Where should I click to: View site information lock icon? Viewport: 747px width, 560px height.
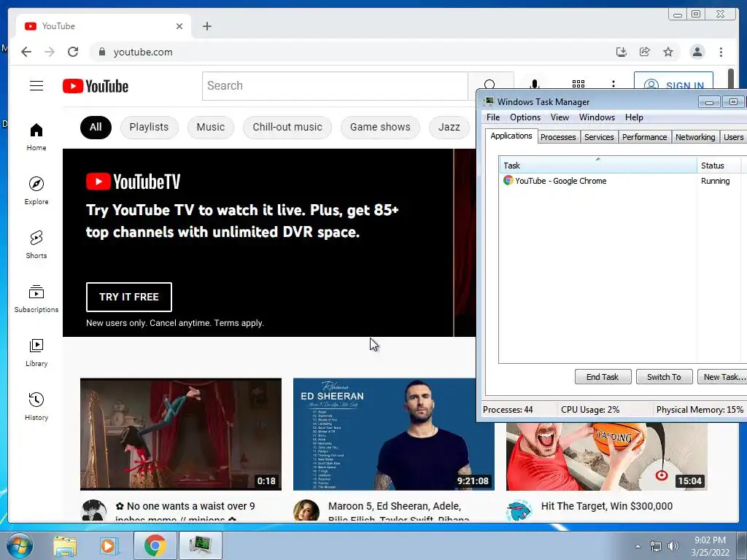pos(101,52)
